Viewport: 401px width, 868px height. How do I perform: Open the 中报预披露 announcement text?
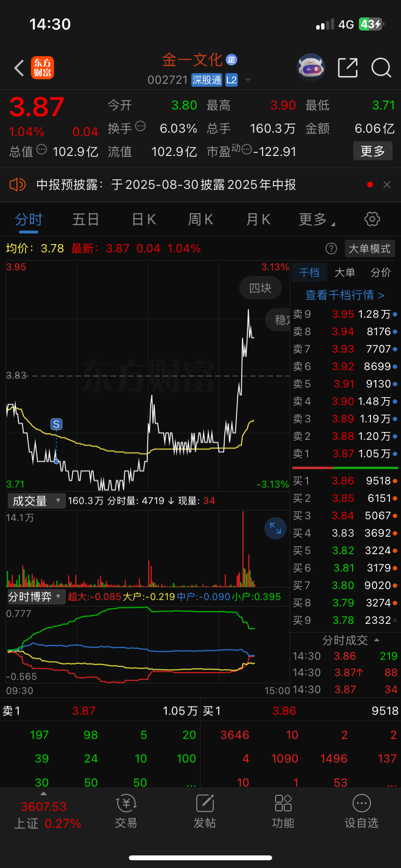click(166, 185)
